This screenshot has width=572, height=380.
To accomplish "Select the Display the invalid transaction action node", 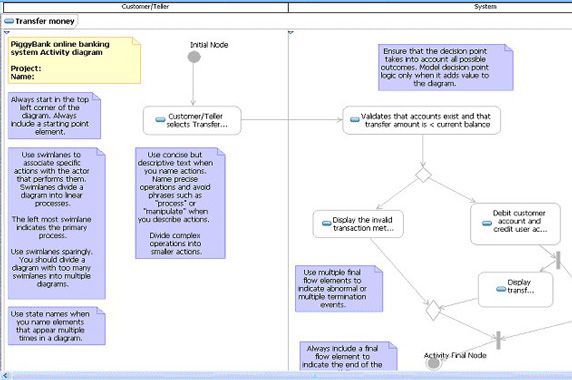I will [x=358, y=224].
